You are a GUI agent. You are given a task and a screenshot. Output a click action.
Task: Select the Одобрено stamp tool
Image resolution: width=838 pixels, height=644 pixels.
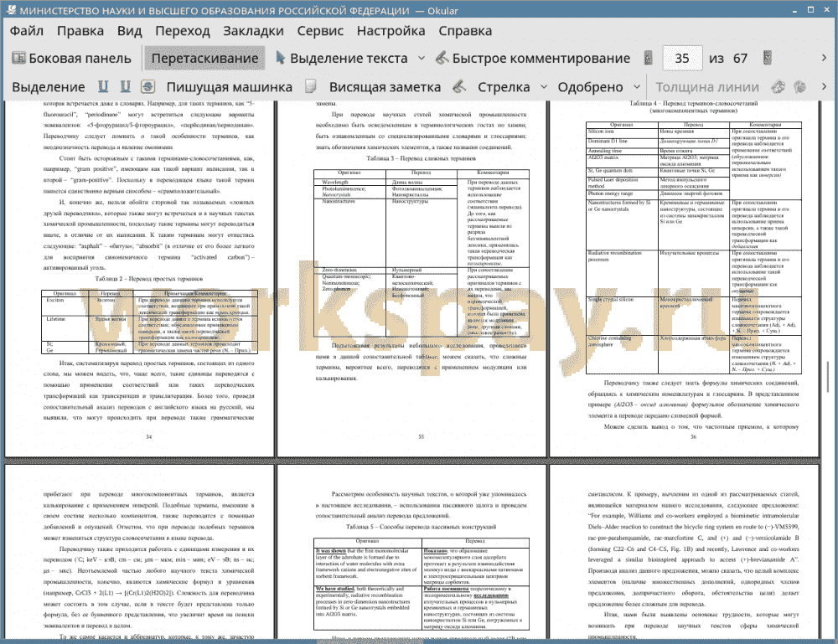pyautogui.click(x=590, y=87)
